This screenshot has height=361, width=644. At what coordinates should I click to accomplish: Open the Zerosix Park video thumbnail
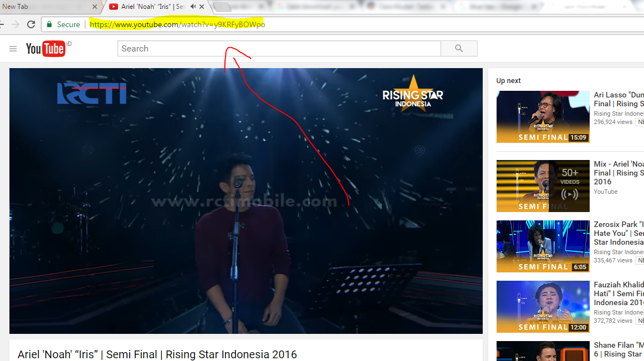543,246
